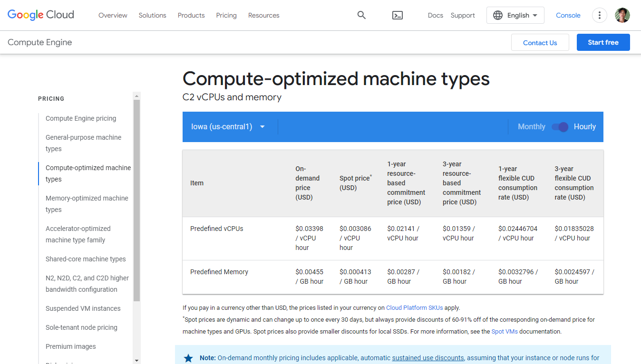Expand the Iowa (us-central1) region dropdown
The width and height of the screenshot is (641, 364).
coord(228,127)
